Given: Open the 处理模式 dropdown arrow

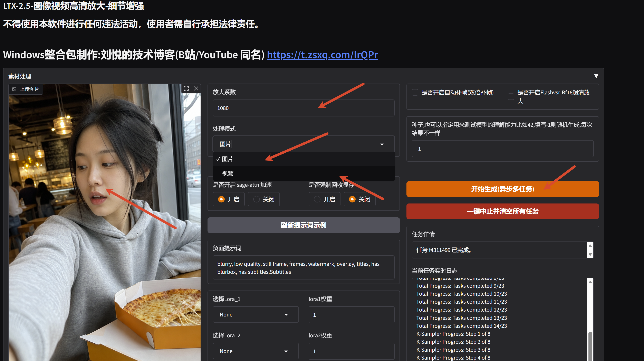Looking at the screenshot, I should click(382, 144).
